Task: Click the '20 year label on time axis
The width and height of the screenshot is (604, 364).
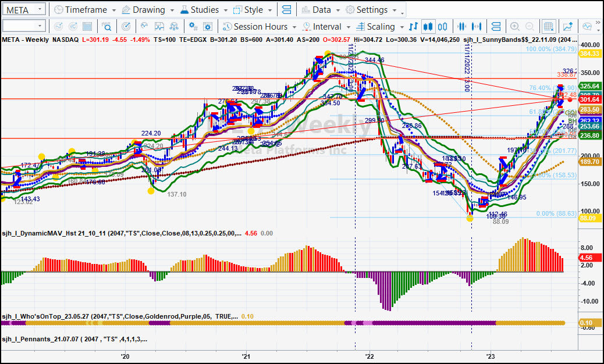Action: (125, 356)
